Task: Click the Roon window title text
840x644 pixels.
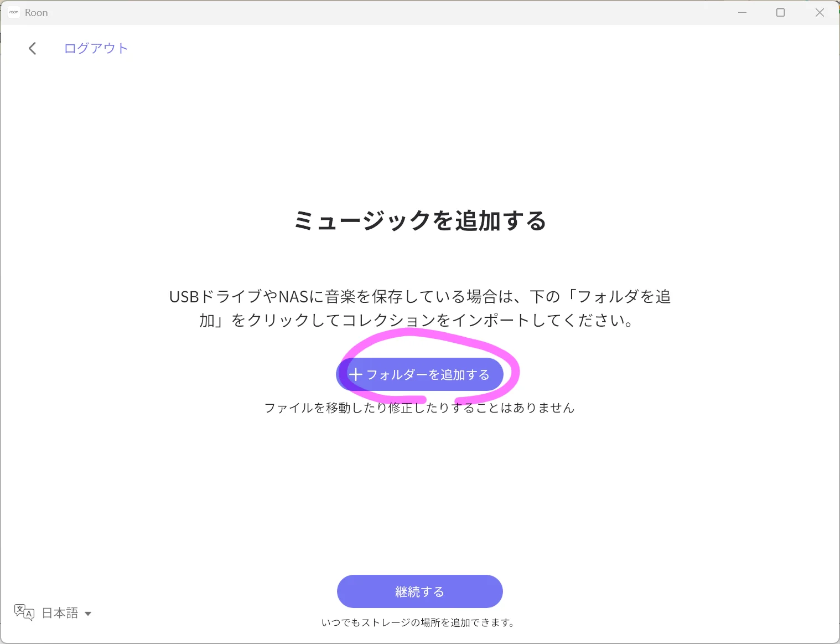Action: (x=37, y=13)
